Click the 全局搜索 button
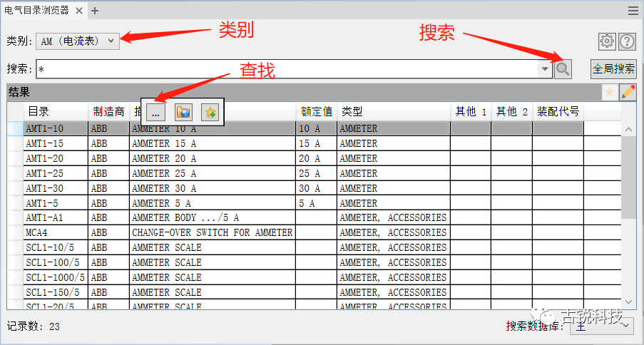This screenshot has width=644, height=345. pyautogui.click(x=613, y=69)
